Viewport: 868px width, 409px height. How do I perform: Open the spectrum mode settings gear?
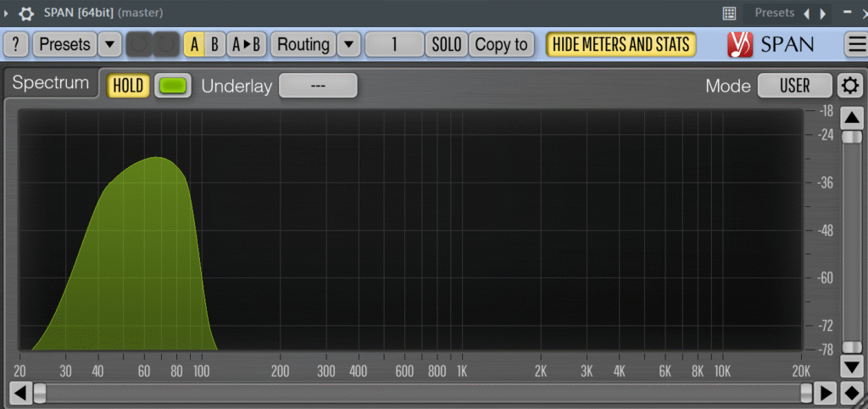850,86
